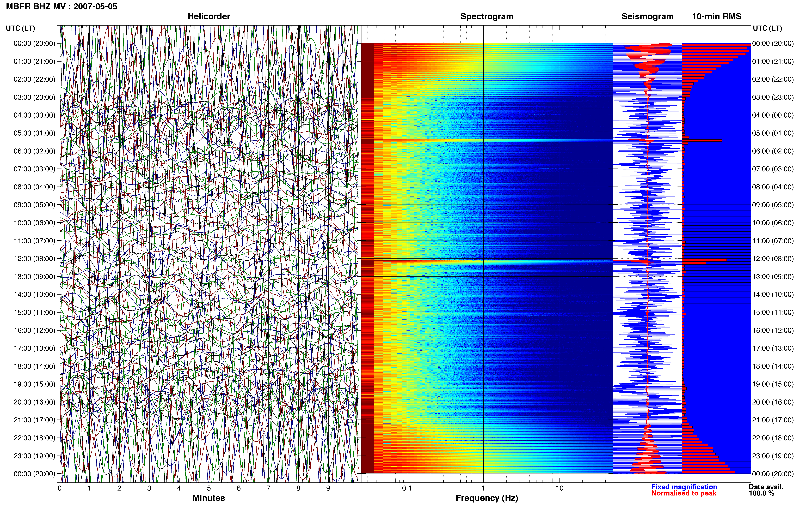This screenshot has height=508, width=812.
Task: Click the 13:00 (09:00) label beside the RMS panel
Action: (x=773, y=277)
